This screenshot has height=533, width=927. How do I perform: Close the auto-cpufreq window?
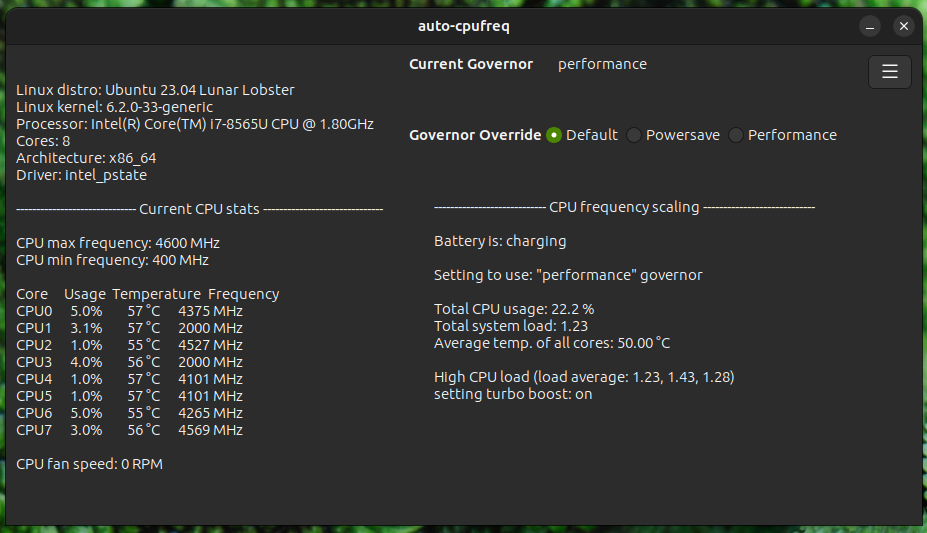point(903,26)
